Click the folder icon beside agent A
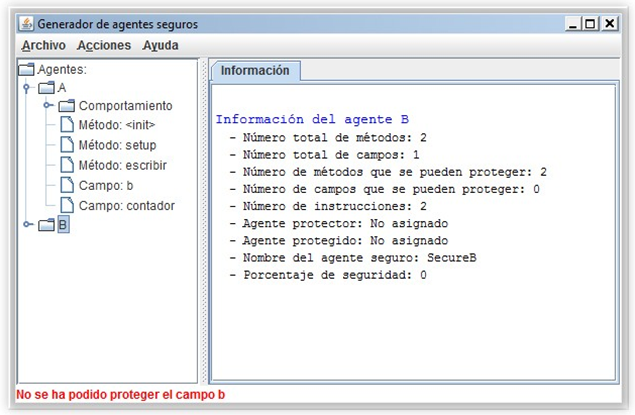 coord(46,88)
